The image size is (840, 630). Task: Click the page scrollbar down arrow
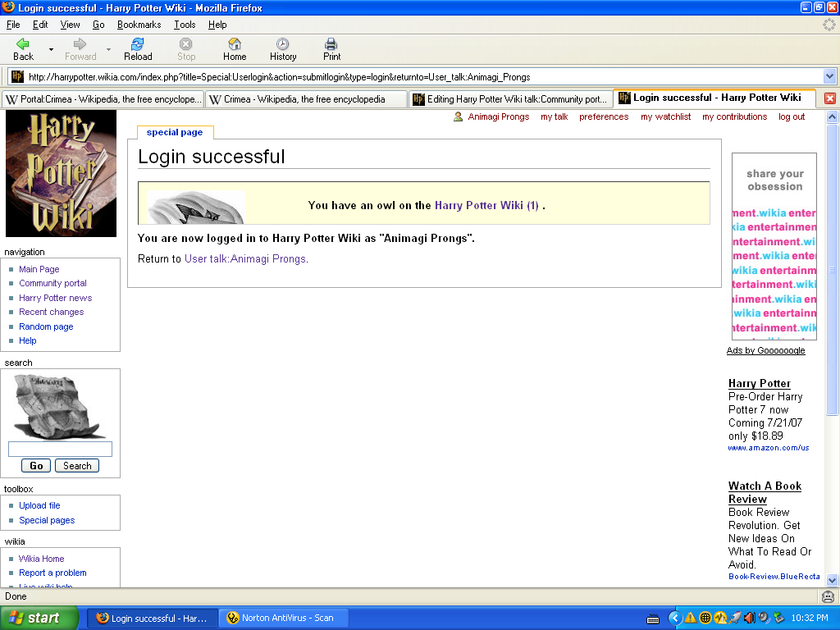(832, 580)
